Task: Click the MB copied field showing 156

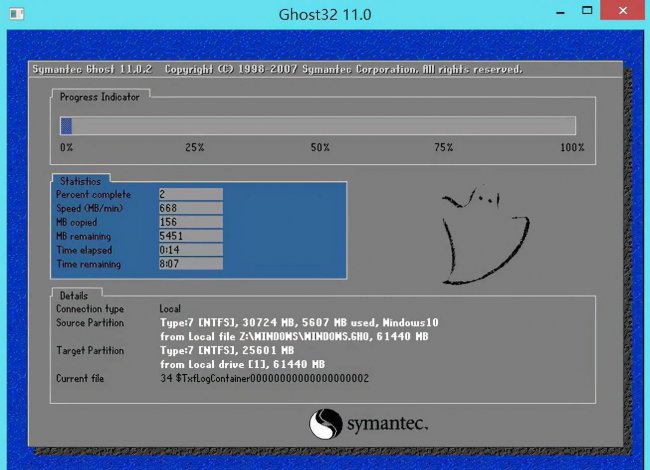Action: [x=191, y=222]
